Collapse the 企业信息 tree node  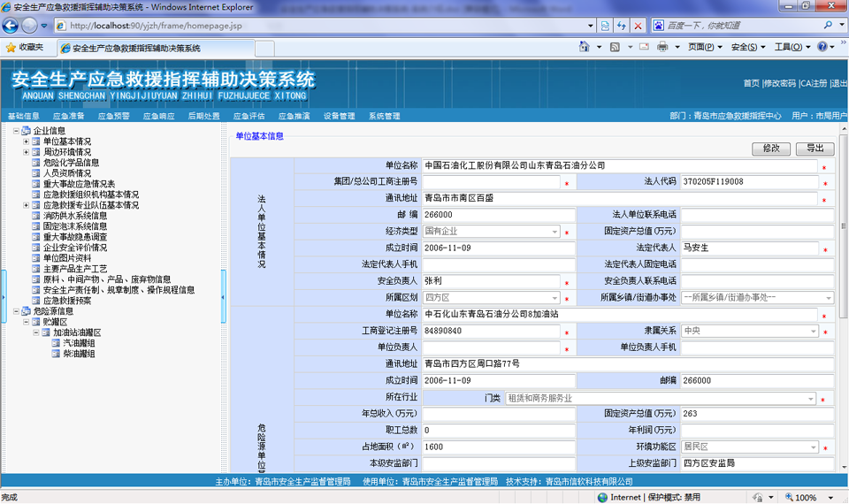16,131
